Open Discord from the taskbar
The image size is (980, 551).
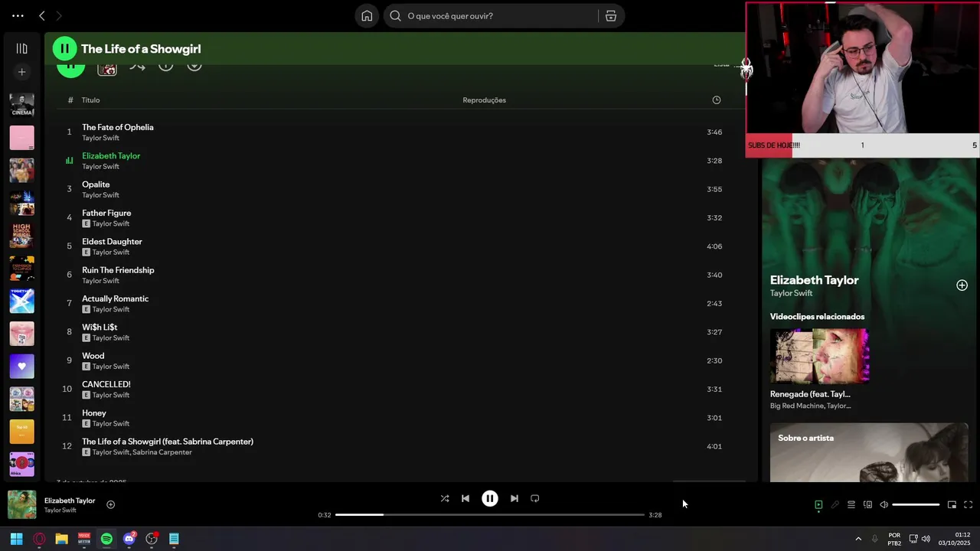coord(129,539)
